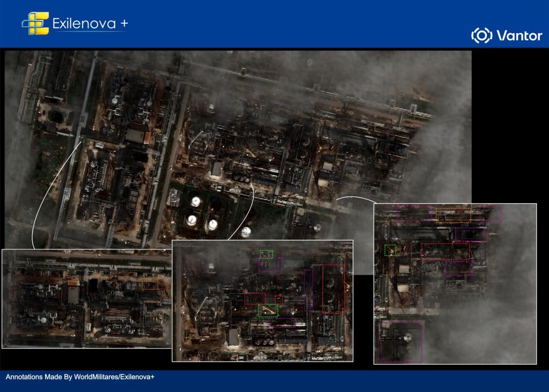This screenshot has height=392, width=549.
Task: Select green dashed box with yellow crane
Action: pyautogui.click(x=268, y=310)
